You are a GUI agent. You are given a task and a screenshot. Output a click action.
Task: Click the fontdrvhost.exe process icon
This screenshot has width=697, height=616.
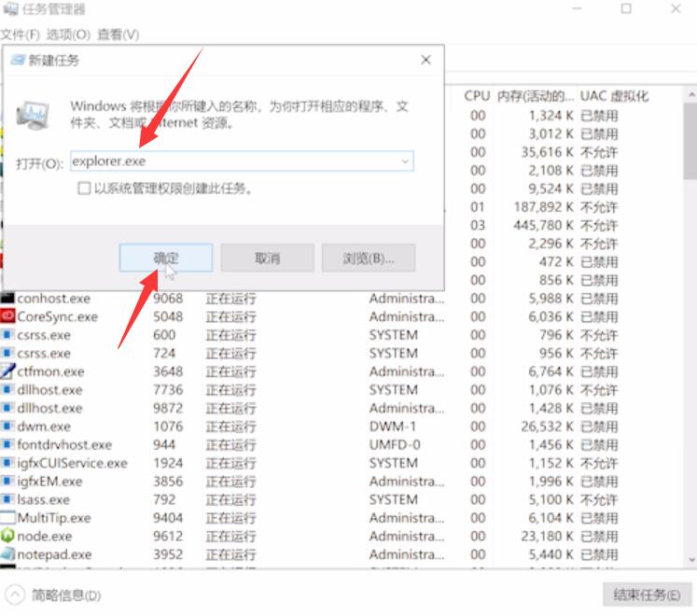tap(7, 444)
